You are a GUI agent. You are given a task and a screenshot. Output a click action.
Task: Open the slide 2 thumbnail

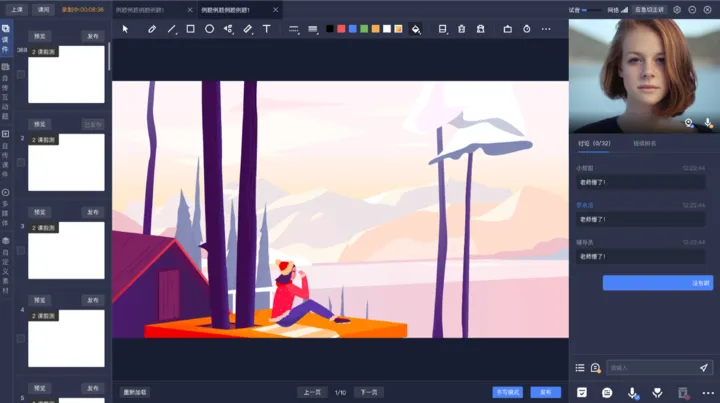(x=67, y=162)
